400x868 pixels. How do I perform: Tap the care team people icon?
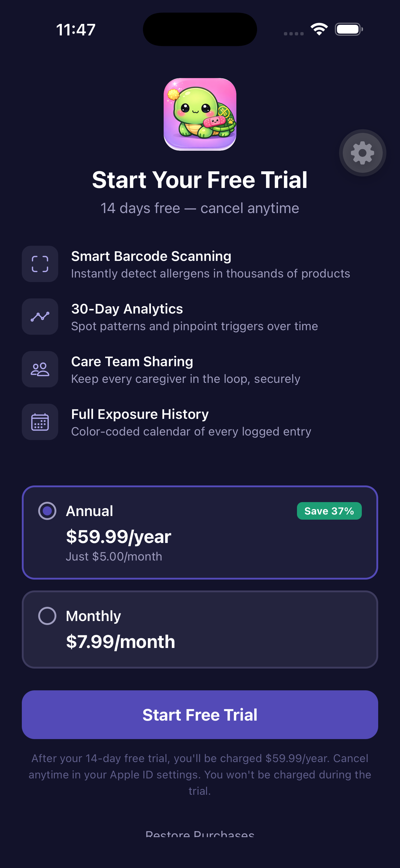pyautogui.click(x=40, y=369)
